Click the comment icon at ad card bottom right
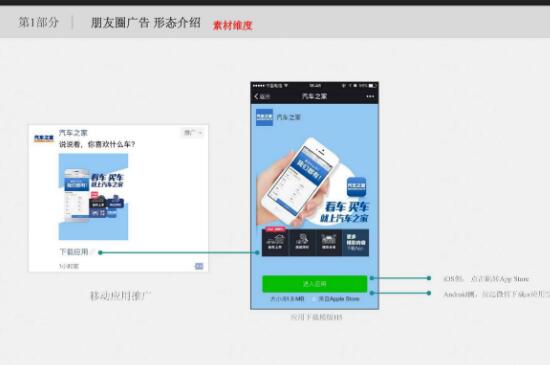The height and width of the screenshot is (365, 550). 199,266
